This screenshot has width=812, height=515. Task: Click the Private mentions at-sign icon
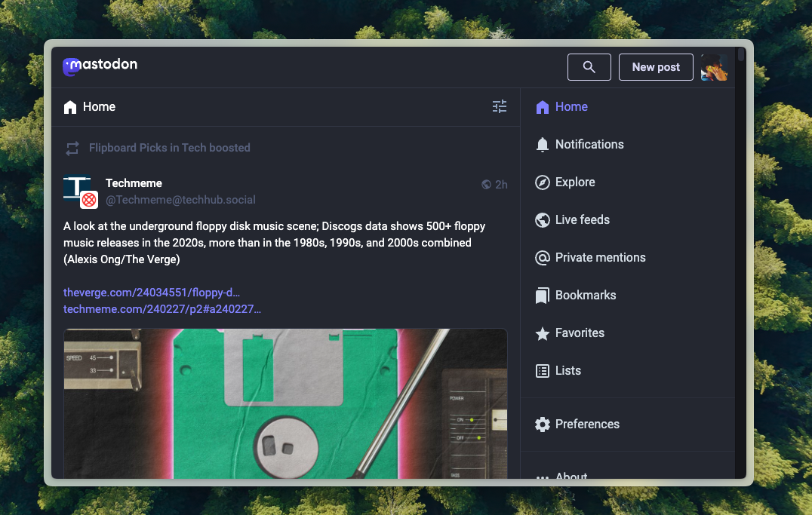coord(542,258)
